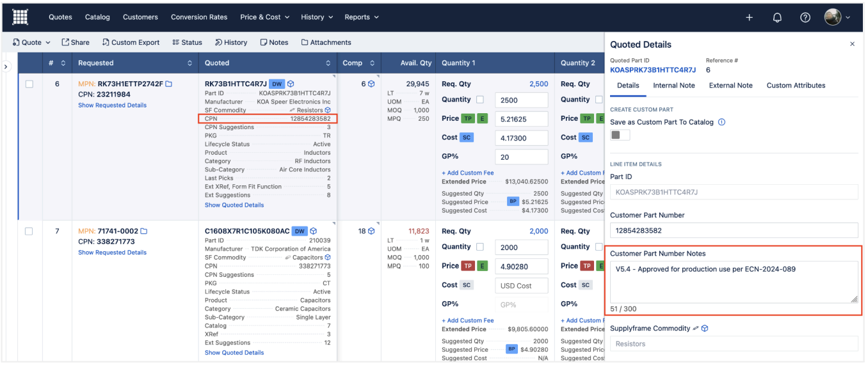Click folder icon next to MPN 71741-0002

click(144, 231)
